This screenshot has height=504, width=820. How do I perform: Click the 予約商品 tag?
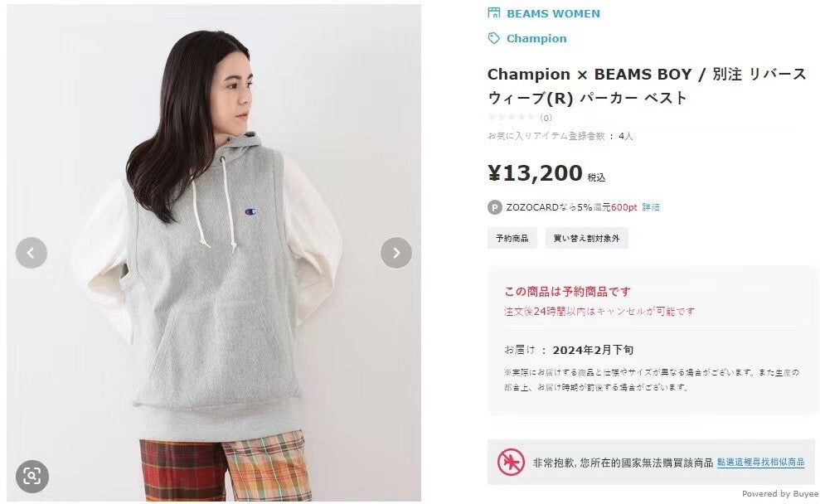pyautogui.click(x=512, y=239)
